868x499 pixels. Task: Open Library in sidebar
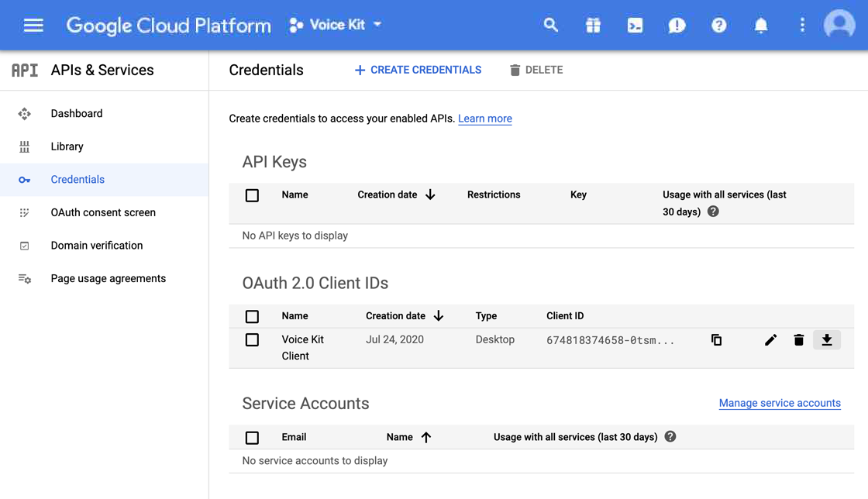(x=67, y=146)
